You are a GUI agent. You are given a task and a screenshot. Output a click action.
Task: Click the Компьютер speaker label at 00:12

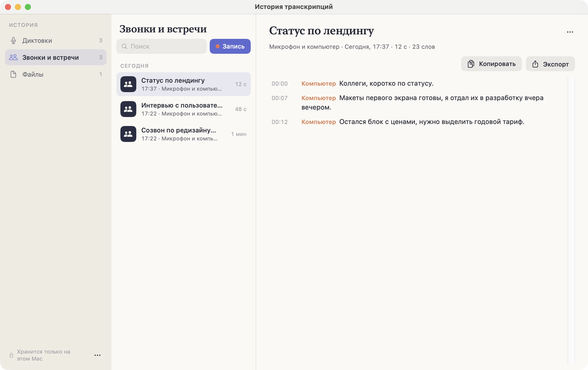pyautogui.click(x=319, y=122)
